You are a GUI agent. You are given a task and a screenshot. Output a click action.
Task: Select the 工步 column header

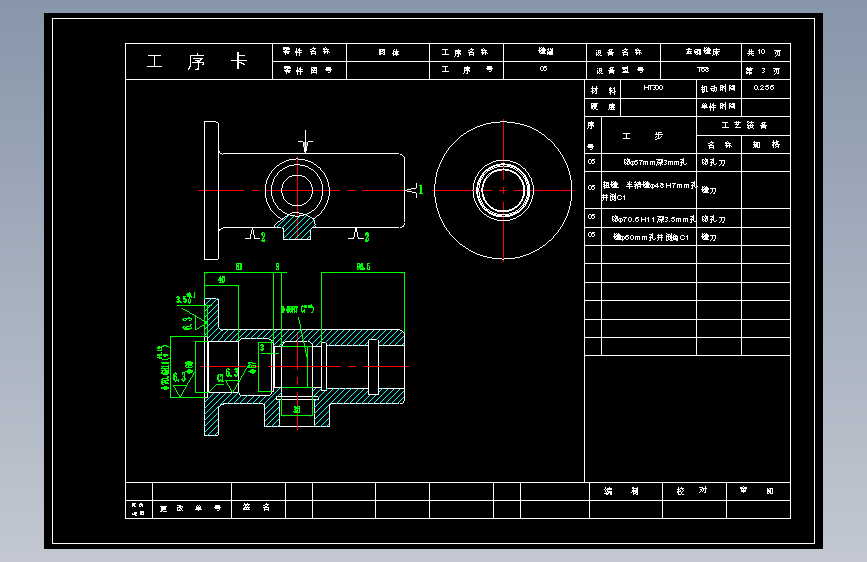pyautogui.click(x=649, y=136)
